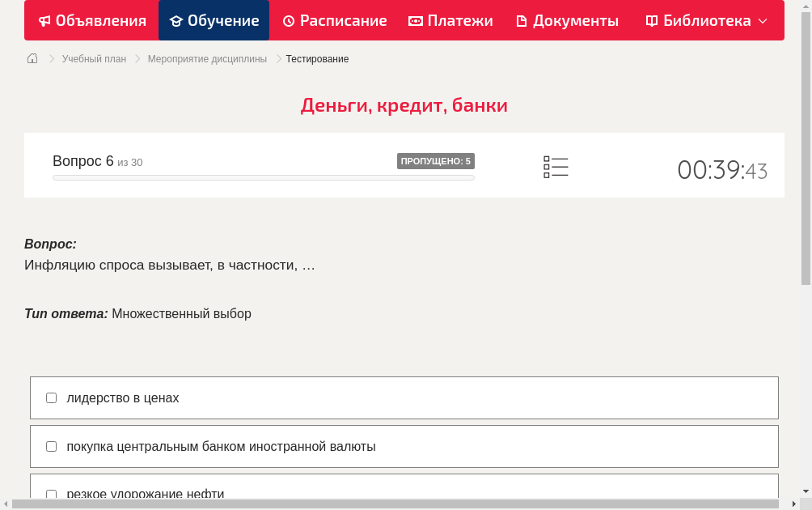The image size is (812, 510).
Task: Click the clock icon next to Расписание
Action: [287, 20]
